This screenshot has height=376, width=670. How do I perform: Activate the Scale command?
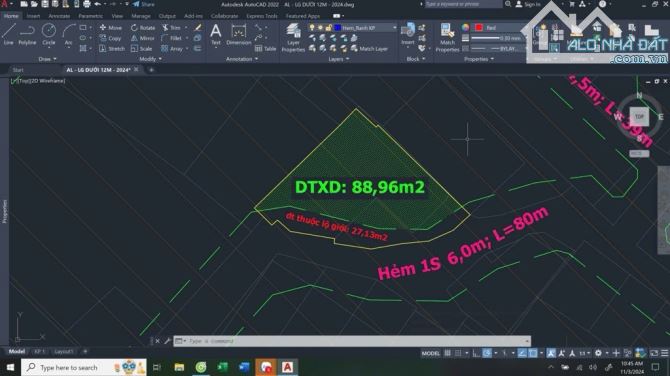click(141, 49)
